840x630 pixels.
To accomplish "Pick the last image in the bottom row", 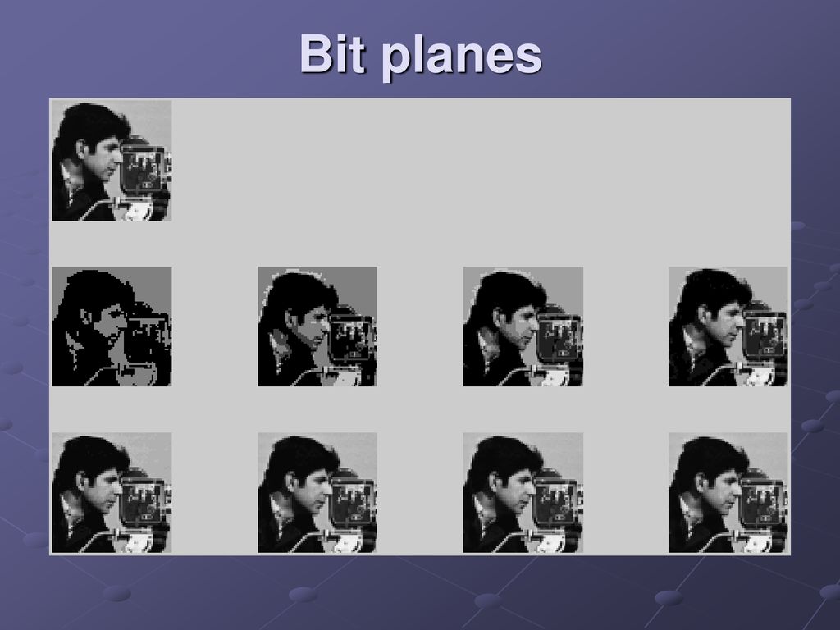I will pos(728,493).
